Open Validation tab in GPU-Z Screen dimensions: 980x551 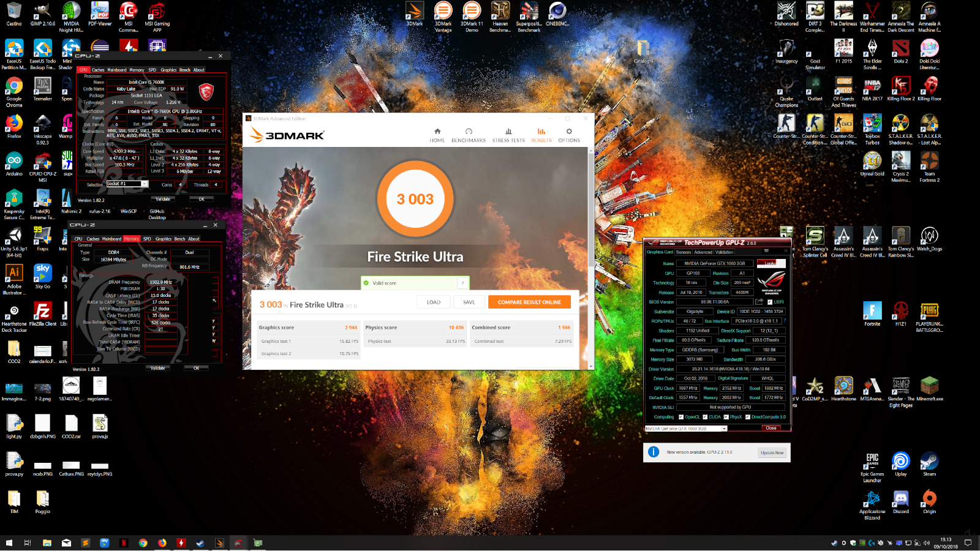(x=725, y=252)
